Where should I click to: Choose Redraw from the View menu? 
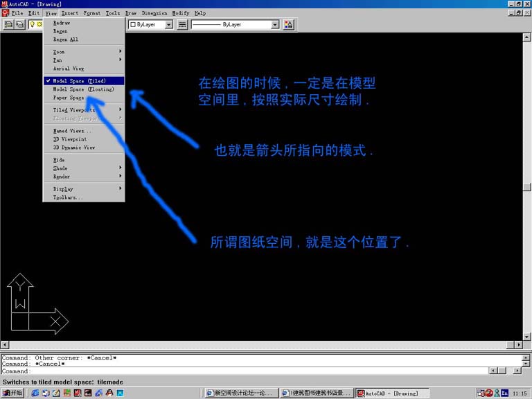[84, 23]
